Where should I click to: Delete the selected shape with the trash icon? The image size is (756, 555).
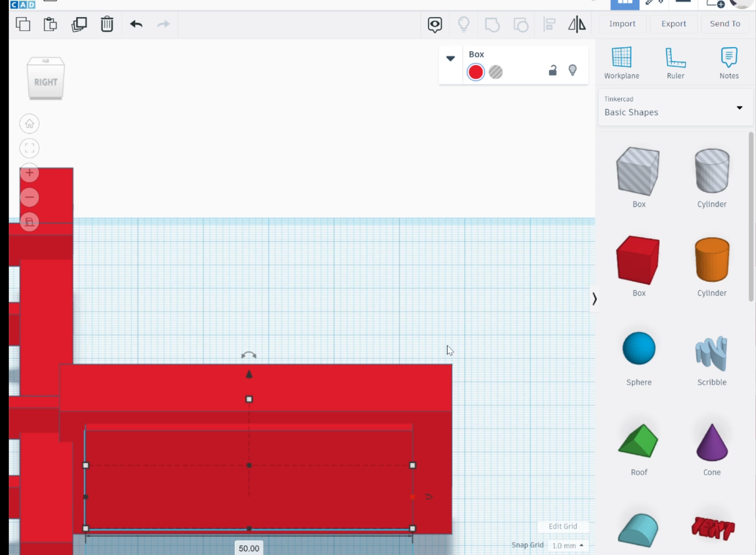[x=107, y=24]
